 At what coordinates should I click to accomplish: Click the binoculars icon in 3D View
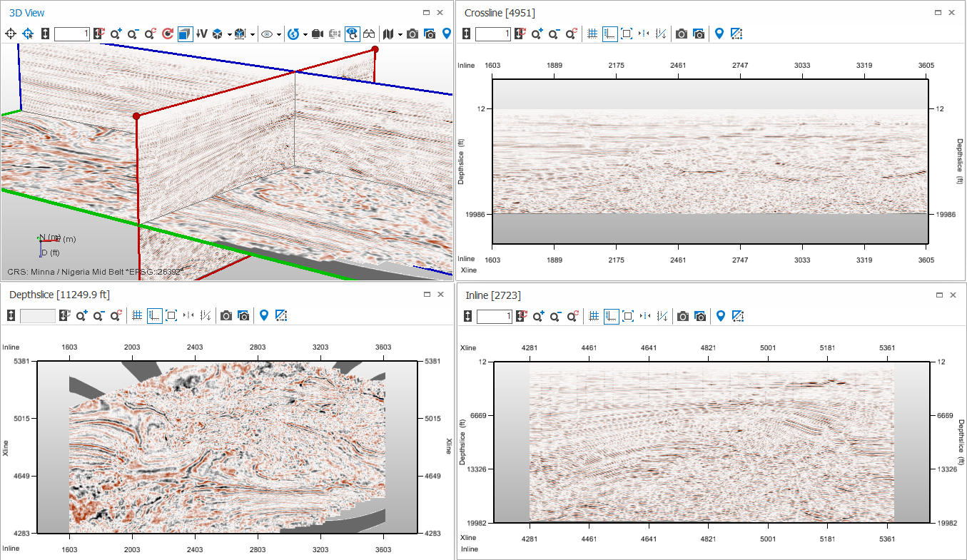click(369, 34)
